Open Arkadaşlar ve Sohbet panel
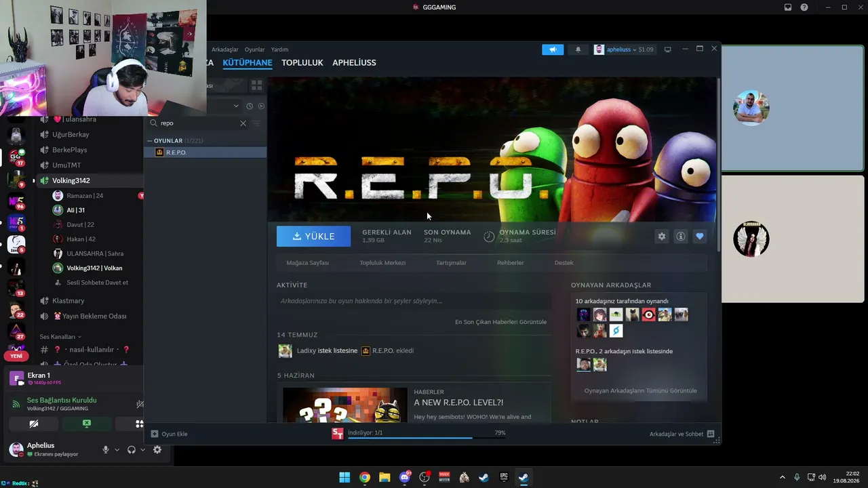Screen dimensions: 868x488 pos(682,434)
